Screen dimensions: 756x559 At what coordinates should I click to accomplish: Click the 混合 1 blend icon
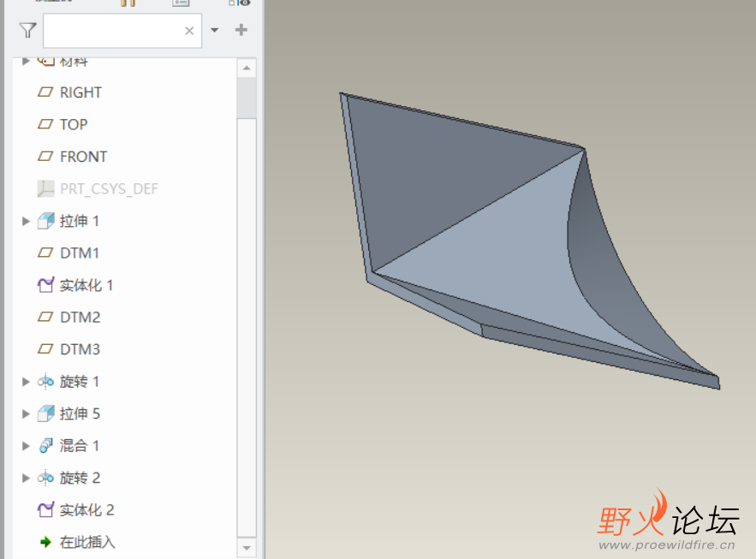(x=45, y=446)
